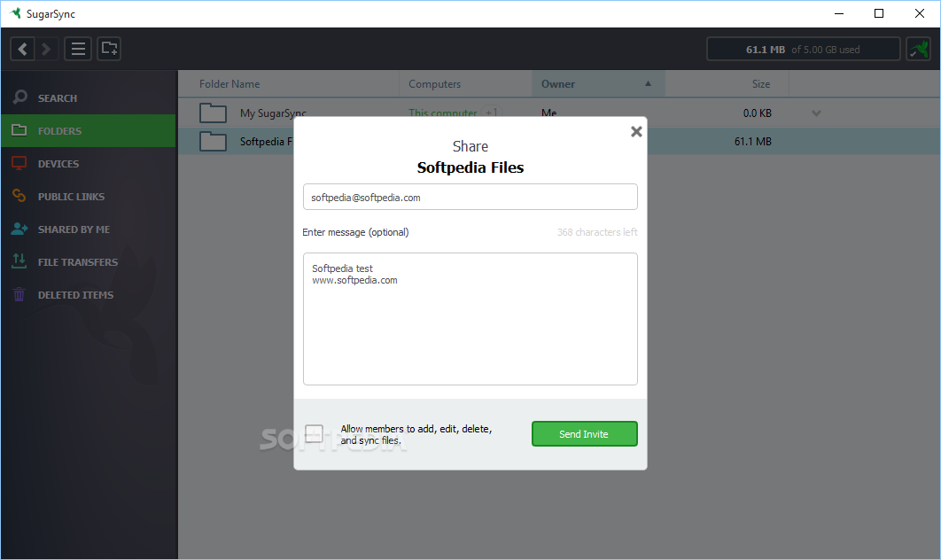Click the This computer link
The image size is (941, 560).
click(443, 113)
